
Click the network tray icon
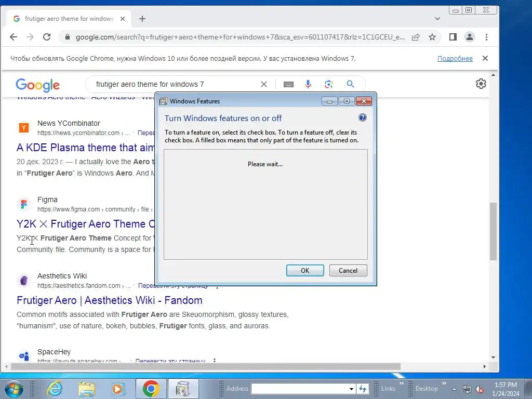click(467, 389)
